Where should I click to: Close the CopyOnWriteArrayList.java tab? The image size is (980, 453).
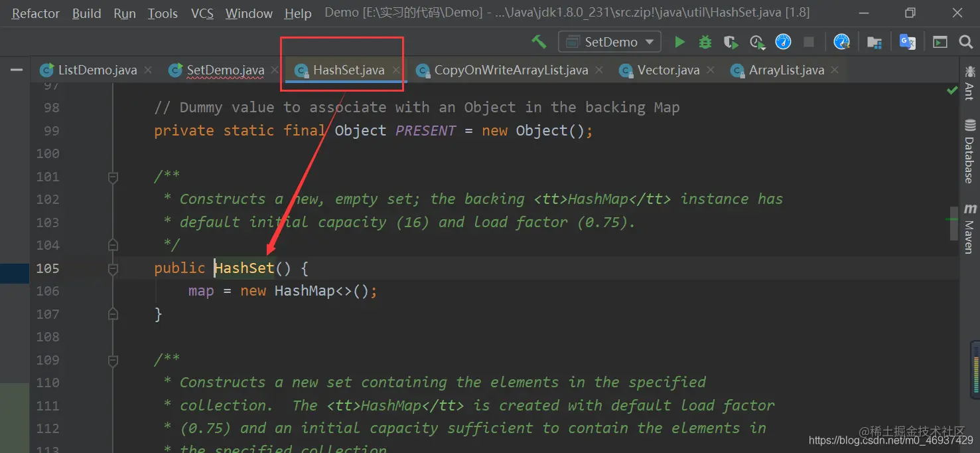tap(599, 70)
